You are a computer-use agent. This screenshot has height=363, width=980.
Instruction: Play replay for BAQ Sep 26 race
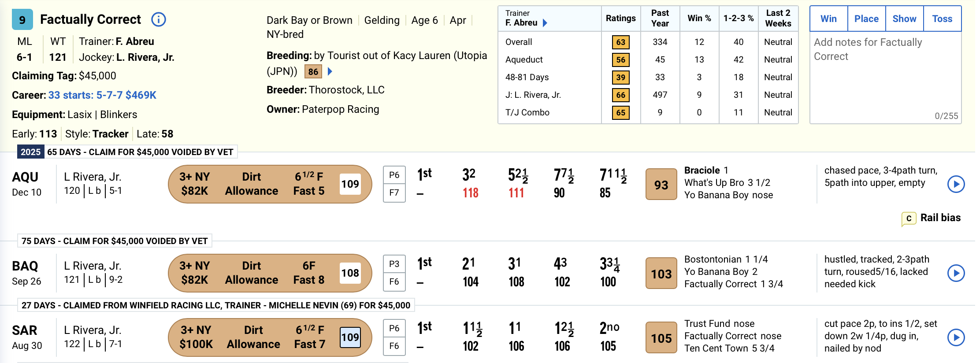(956, 273)
